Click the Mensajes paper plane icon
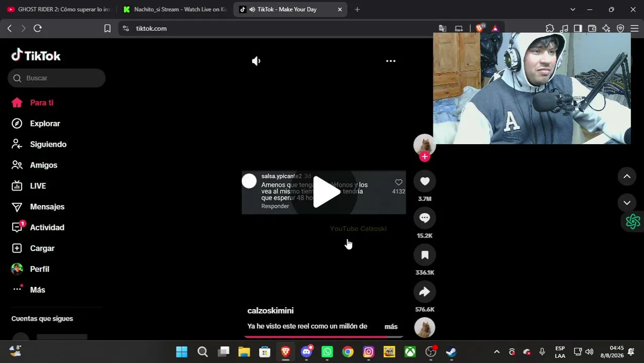This screenshot has height=363, width=644. pyautogui.click(x=17, y=207)
